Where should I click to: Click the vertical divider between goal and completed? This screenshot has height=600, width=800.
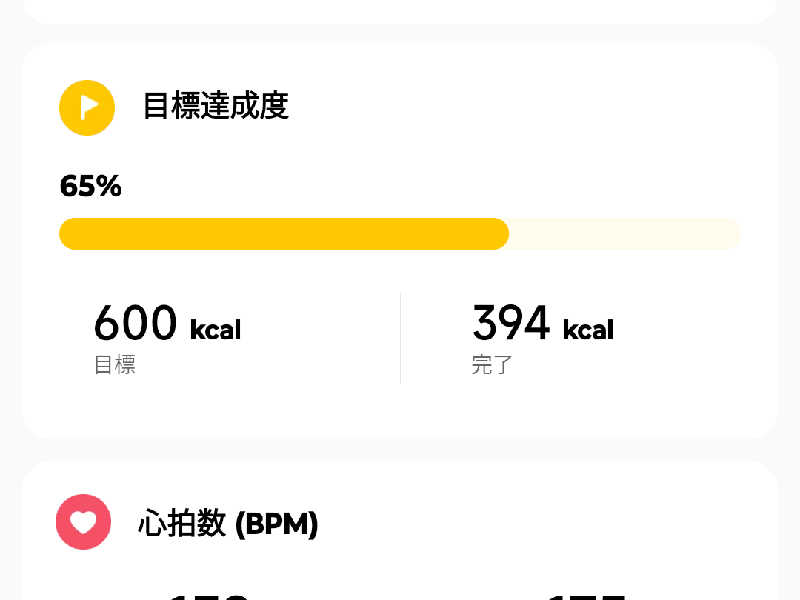tap(401, 338)
